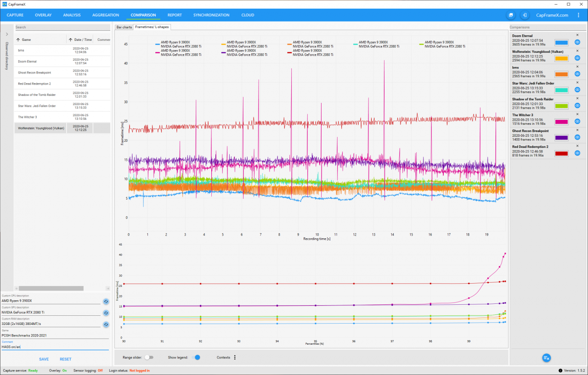Sort records by Date / Time column
Viewport: 588px width, 375px height.
pyautogui.click(x=80, y=39)
